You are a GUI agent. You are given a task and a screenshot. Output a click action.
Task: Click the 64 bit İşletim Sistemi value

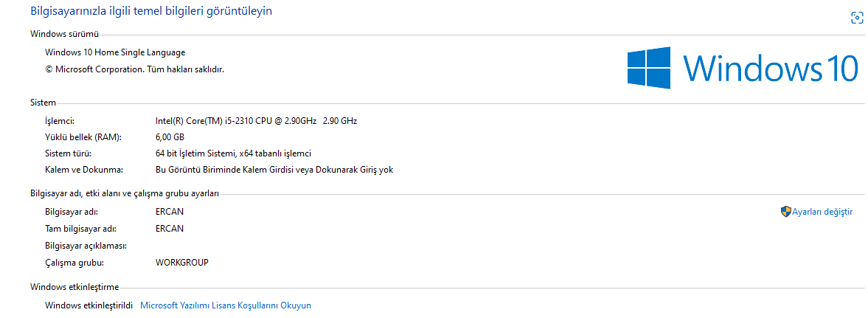[x=233, y=153]
